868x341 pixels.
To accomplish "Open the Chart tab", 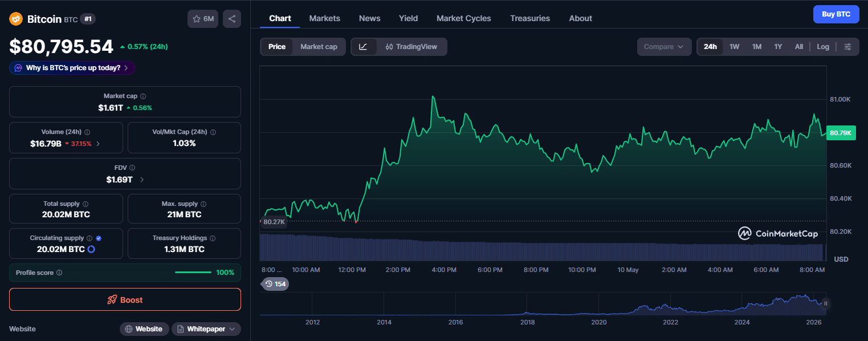I will coord(280,18).
